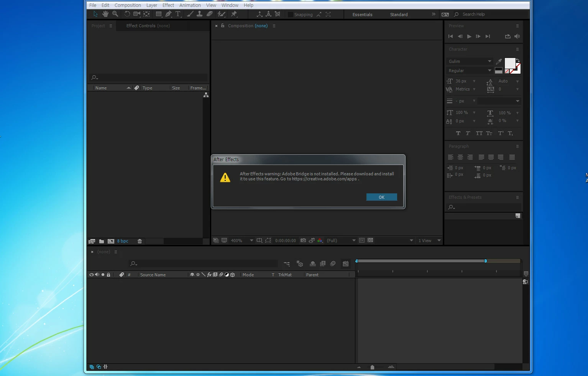
Task: Select the Horizontal Type tool
Action: click(178, 14)
